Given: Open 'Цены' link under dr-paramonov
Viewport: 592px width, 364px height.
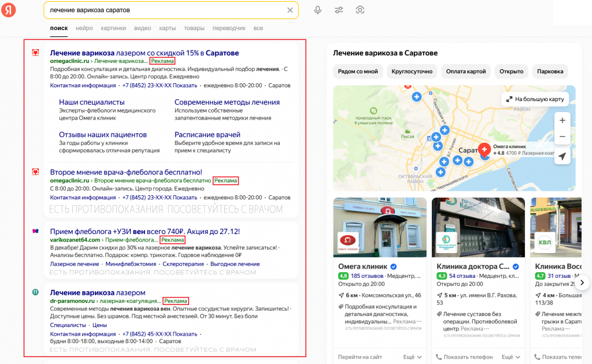Looking at the screenshot, I should (x=99, y=325).
